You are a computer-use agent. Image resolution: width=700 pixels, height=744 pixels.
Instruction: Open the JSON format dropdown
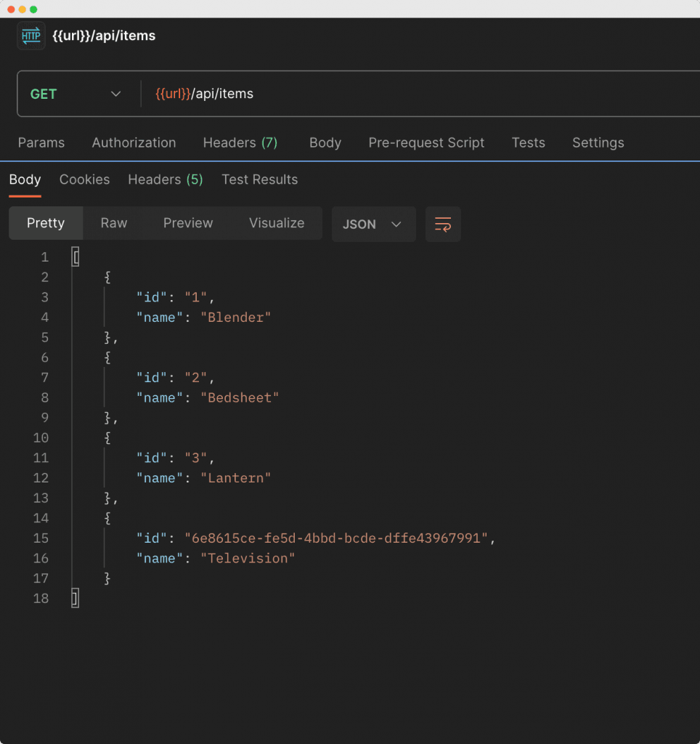(x=373, y=224)
